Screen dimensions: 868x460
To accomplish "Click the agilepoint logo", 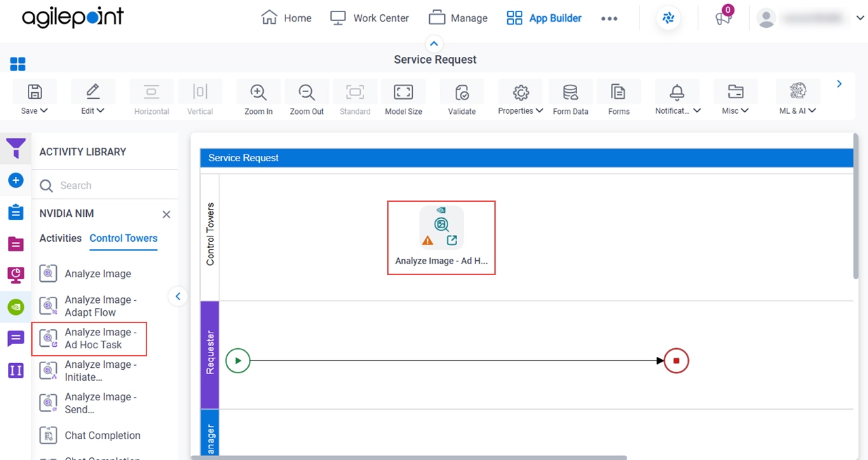I will 73,18.
